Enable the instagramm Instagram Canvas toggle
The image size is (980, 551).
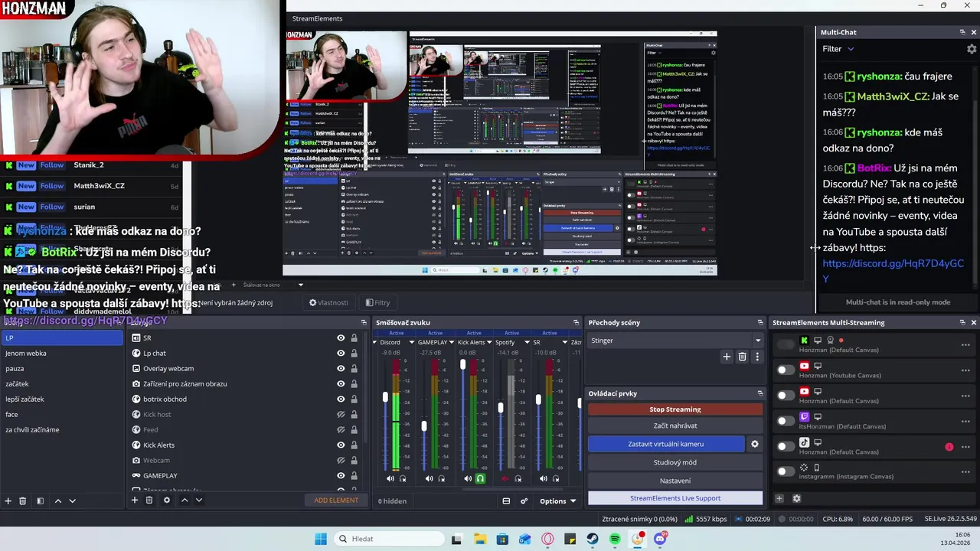(785, 471)
